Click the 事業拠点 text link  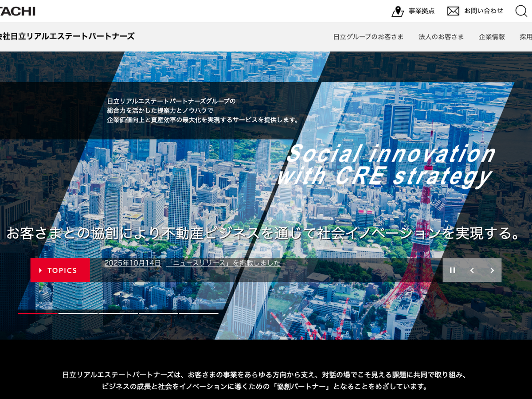click(422, 11)
